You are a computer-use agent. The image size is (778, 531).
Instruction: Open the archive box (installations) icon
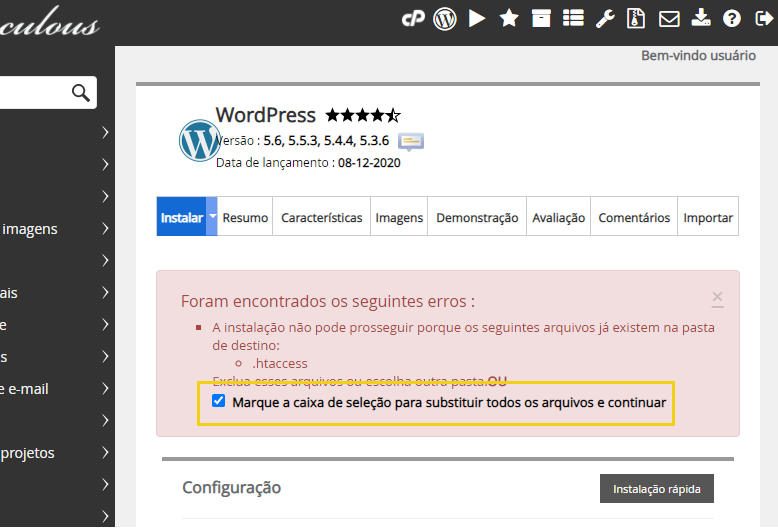pos(541,19)
